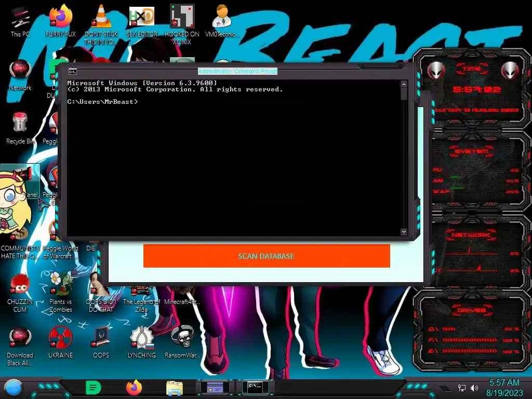This screenshot has width=532, height=399.
Task: Open the network tray icon
Action: [462, 388]
